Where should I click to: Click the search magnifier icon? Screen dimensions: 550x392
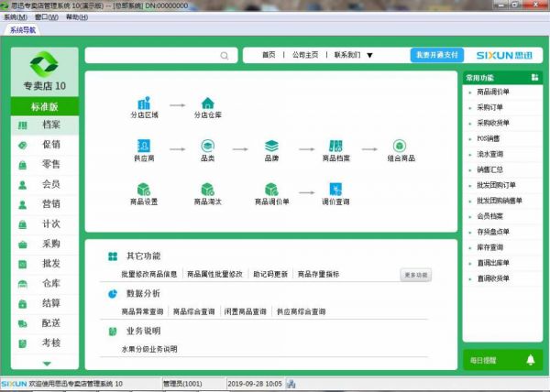(x=225, y=55)
